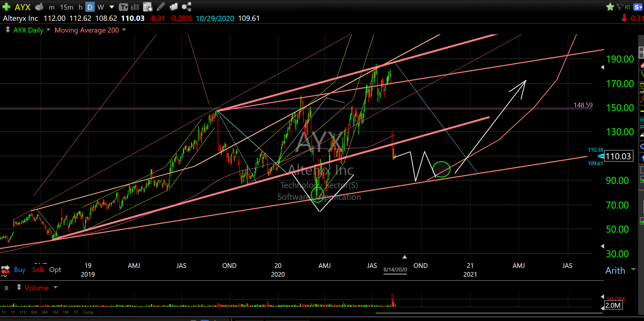Switch to 15m timeframe
Viewport: 644px width, 321px height.
[67, 7]
